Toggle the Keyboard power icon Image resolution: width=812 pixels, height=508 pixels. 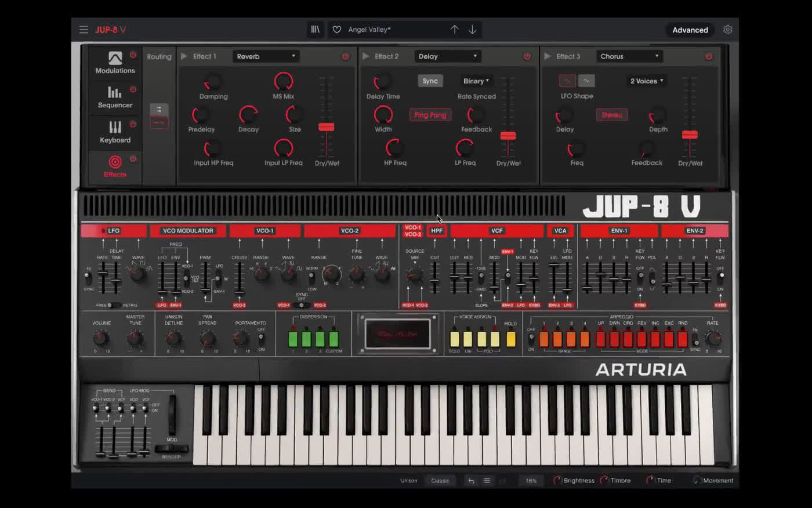pos(133,124)
